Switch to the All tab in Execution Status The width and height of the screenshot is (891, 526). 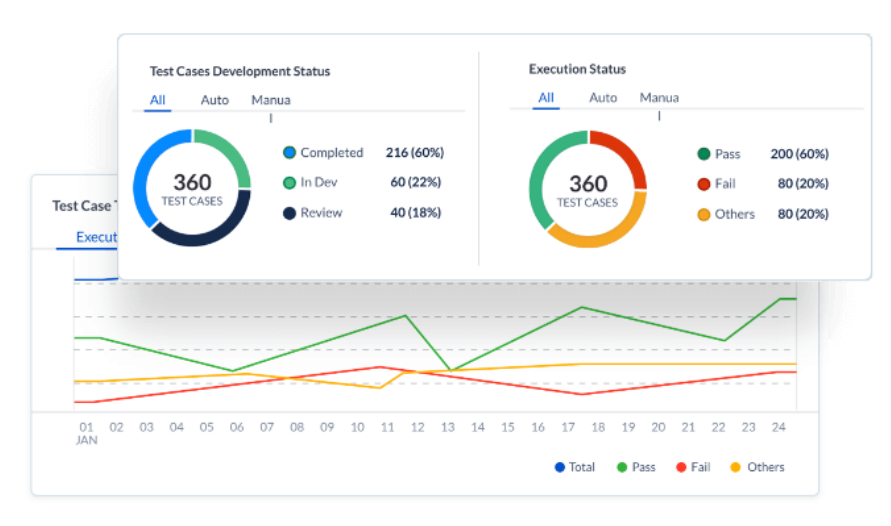tap(546, 98)
